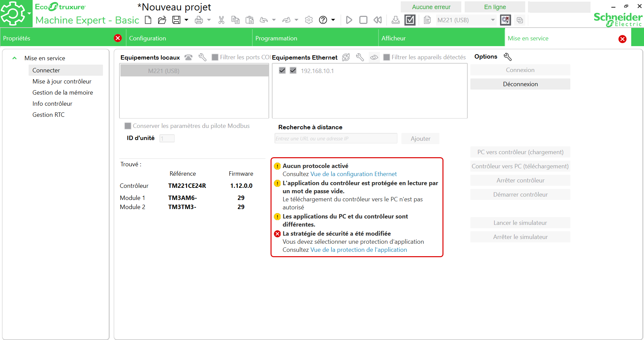Check Filtrer les appareils détectés box
Viewport: 644px width, 340px height.
pyautogui.click(x=387, y=58)
